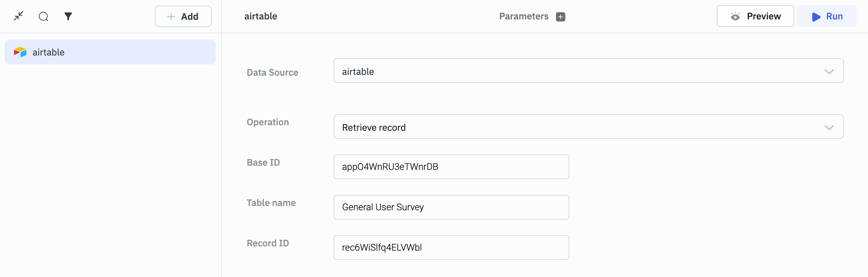The image size is (868, 277).
Task: Click the Base ID label
Action: tap(263, 163)
